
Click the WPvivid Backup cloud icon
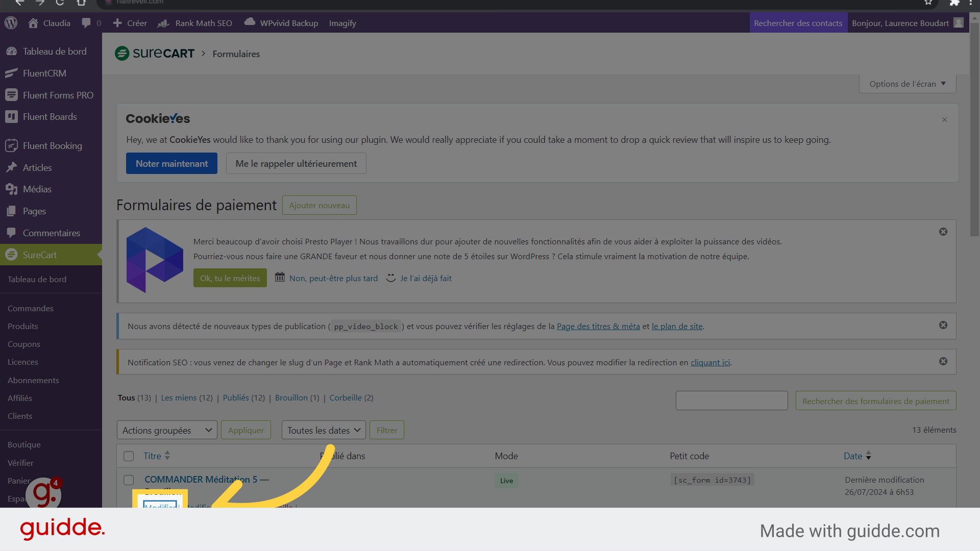[250, 22]
